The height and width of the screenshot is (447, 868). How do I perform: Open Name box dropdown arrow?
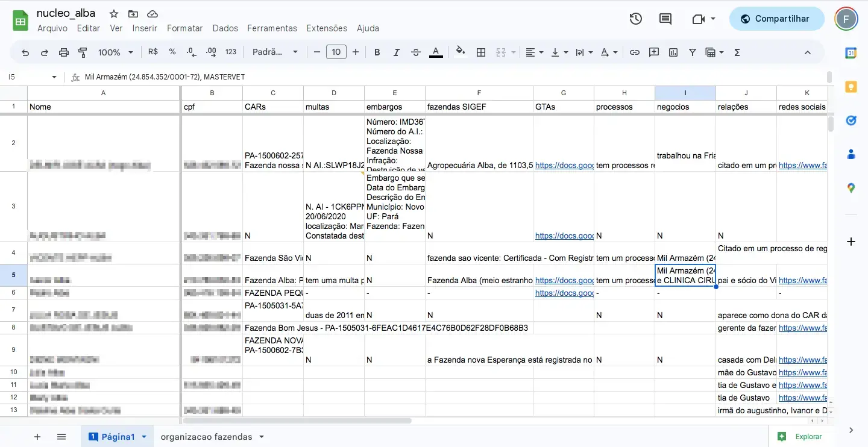click(54, 77)
